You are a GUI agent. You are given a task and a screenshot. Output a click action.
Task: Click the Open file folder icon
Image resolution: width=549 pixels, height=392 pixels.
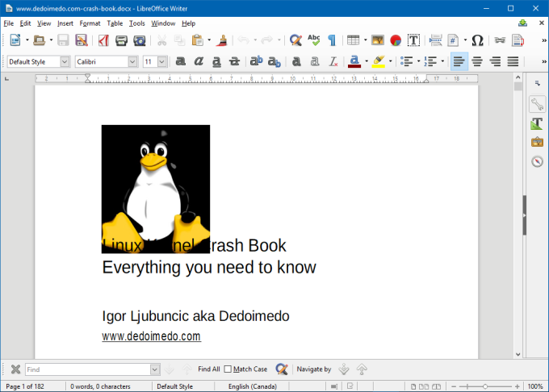click(40, 40)
